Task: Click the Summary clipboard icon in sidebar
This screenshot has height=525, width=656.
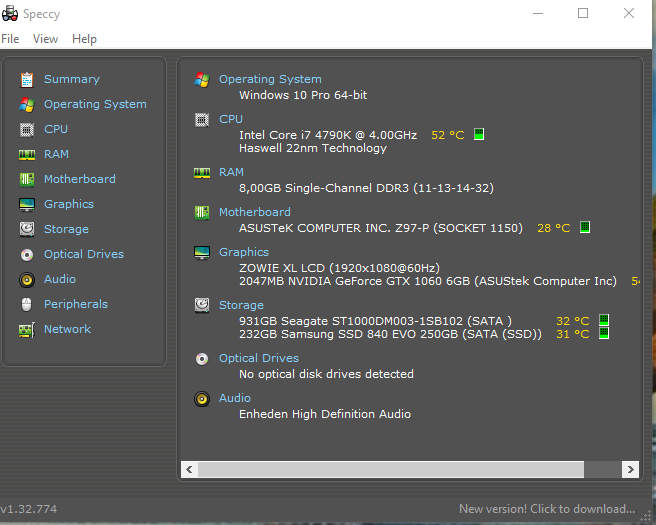Action: tap(27, 79)
